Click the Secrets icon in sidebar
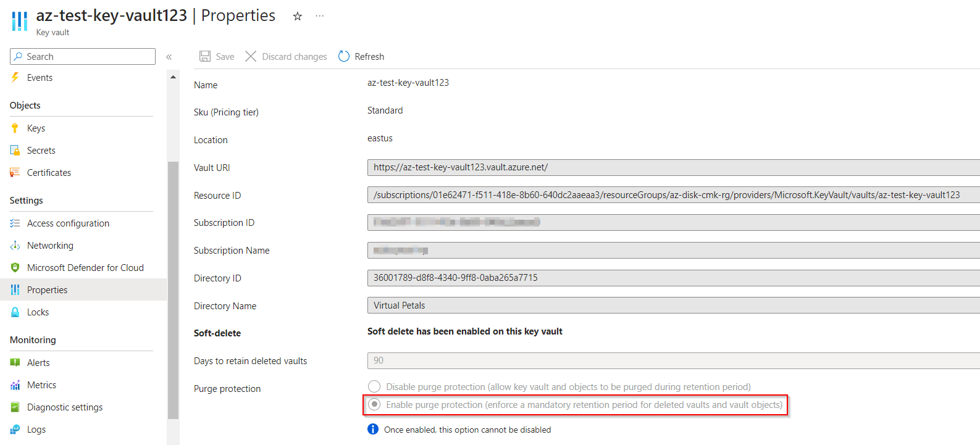The image size is (980, 445). (15, 150)
